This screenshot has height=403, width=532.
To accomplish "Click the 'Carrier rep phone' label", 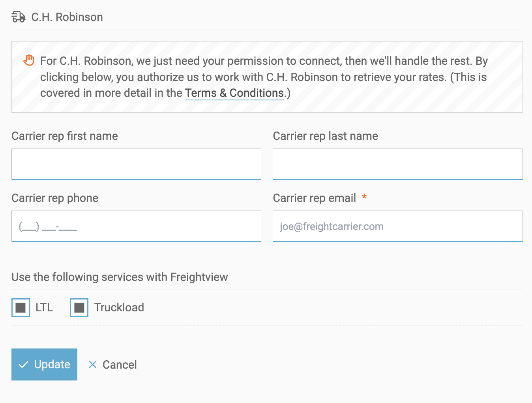I will click(x=55, y=198).
